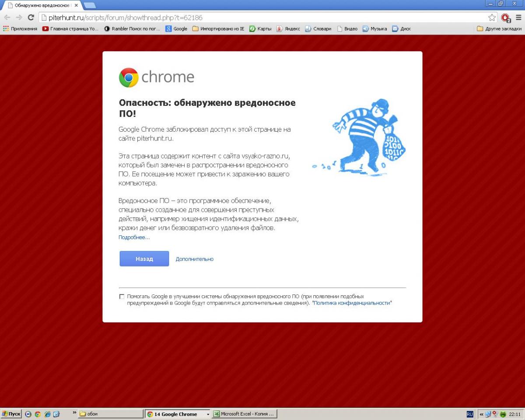Open a new tab with the new-tab button
Image resolution: width=525 pixels, height=420 pixels.
90,5
